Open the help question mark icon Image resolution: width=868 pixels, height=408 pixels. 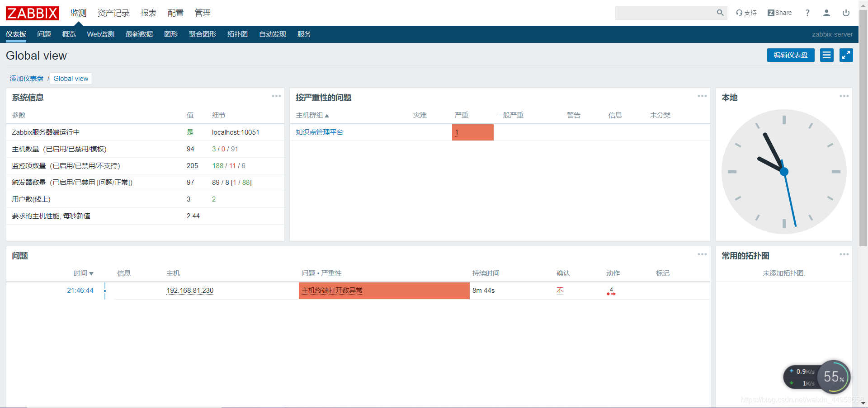tap(807, 13)
